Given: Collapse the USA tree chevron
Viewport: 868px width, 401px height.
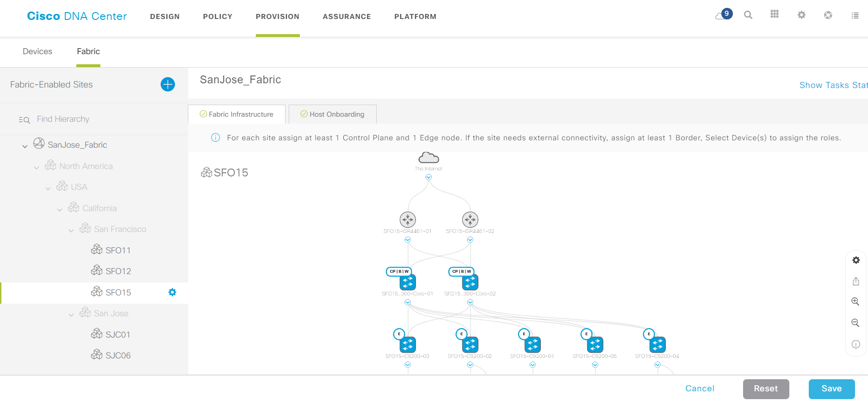Looking at the screenshot, I should click(x=48, y=188).
